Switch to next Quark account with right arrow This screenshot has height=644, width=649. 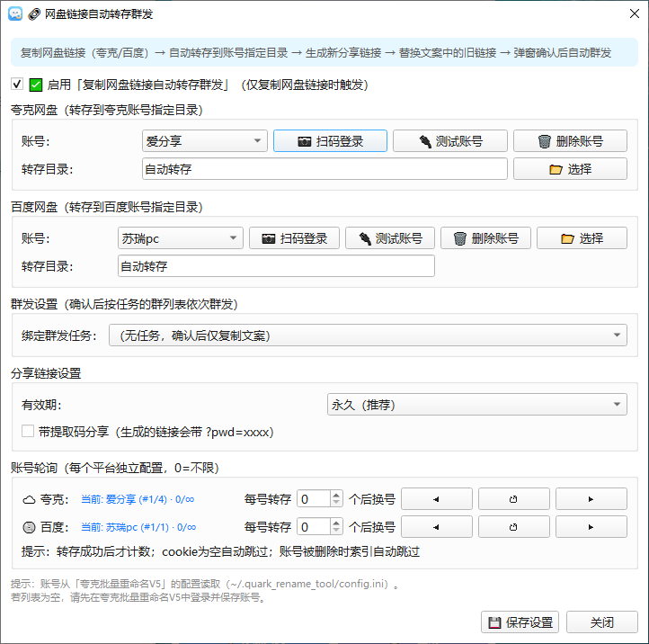tap(591, 499)
